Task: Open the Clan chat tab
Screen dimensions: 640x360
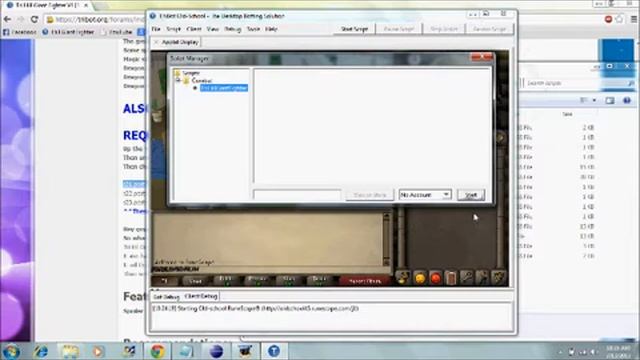Action: (x=289, y=280)
